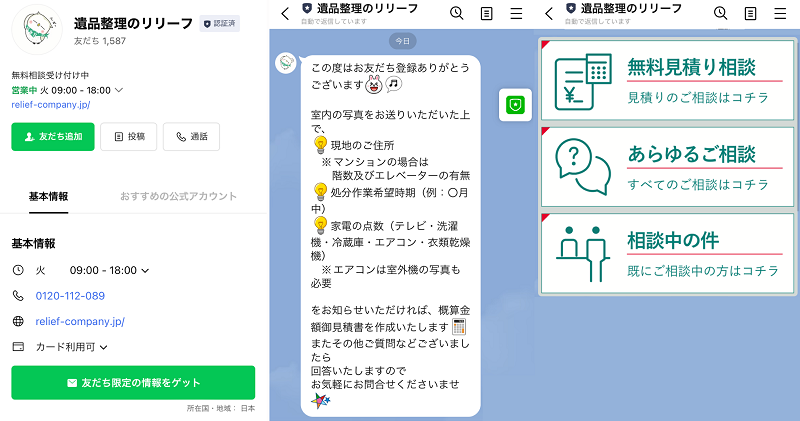Image resolution: width=800 pixels, height=421 pixels.
Task: Click the verified shield in middle chat title
Action: coord(307,8)
